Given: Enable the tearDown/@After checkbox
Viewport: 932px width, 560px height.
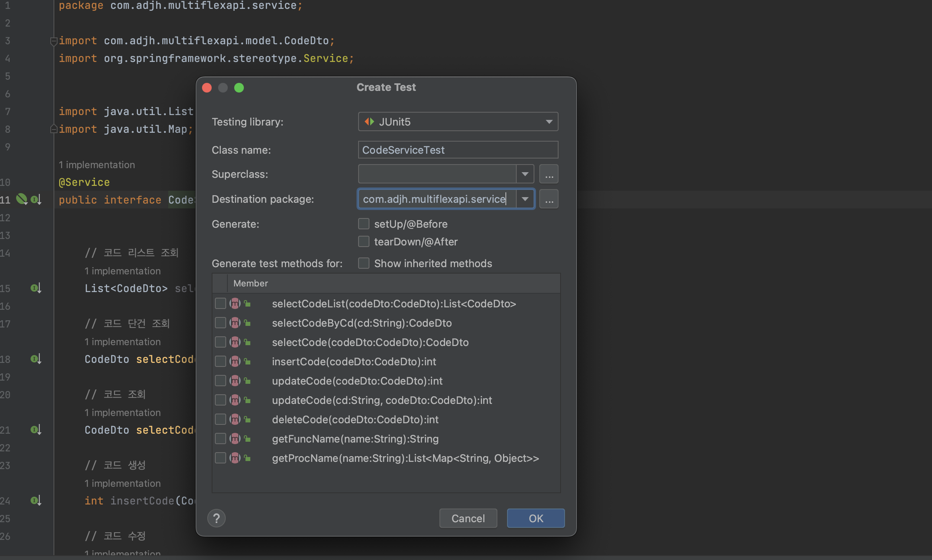Looking at the screenshot, I should click(x=364, y=241).
